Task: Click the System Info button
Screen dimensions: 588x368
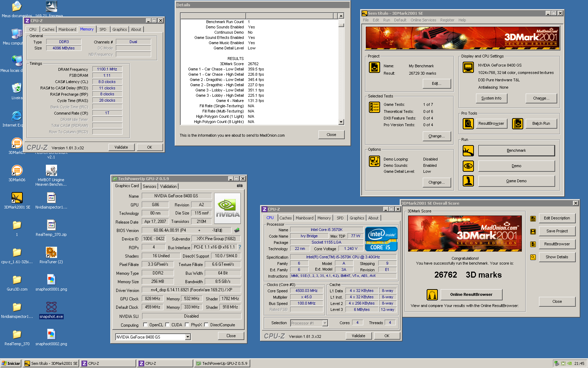Action: [x=491, y=98]
